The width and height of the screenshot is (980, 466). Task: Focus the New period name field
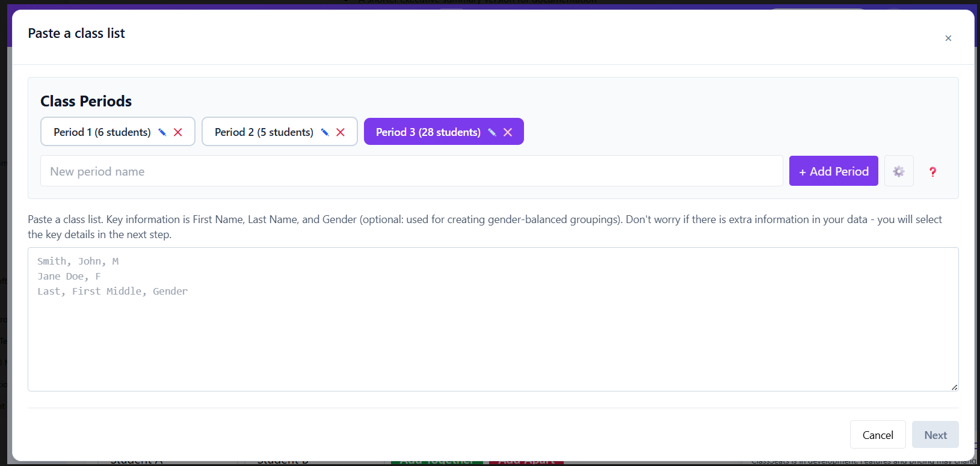[x=411, y=171]
